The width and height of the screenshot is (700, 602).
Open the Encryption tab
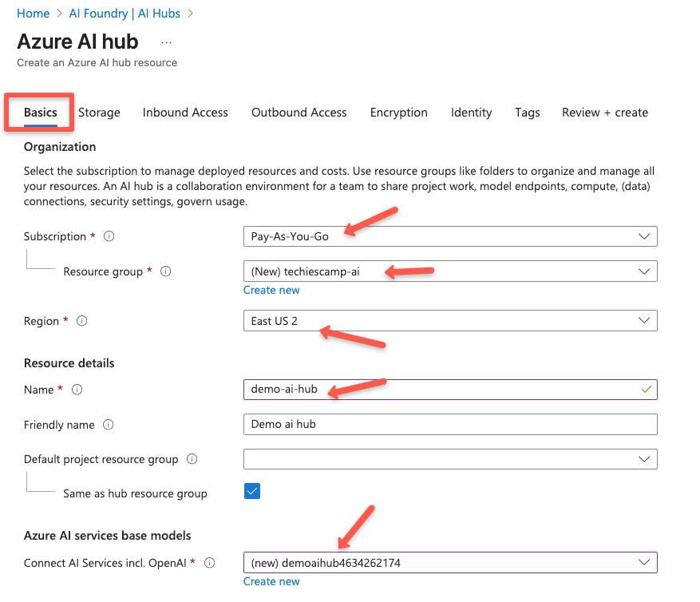click(398, 113)
